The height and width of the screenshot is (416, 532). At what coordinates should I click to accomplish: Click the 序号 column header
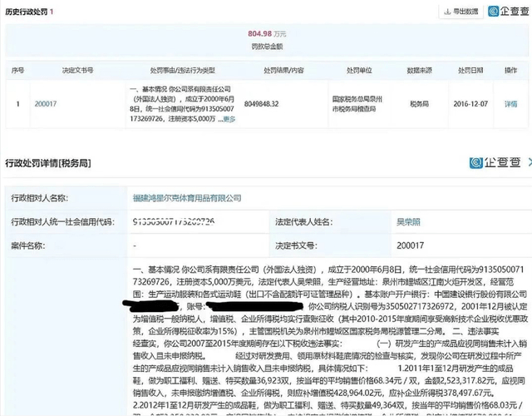pos(17,70)
